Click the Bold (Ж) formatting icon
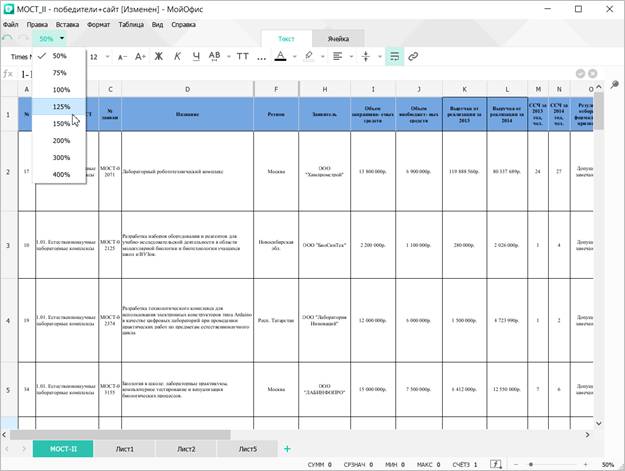 158,56
